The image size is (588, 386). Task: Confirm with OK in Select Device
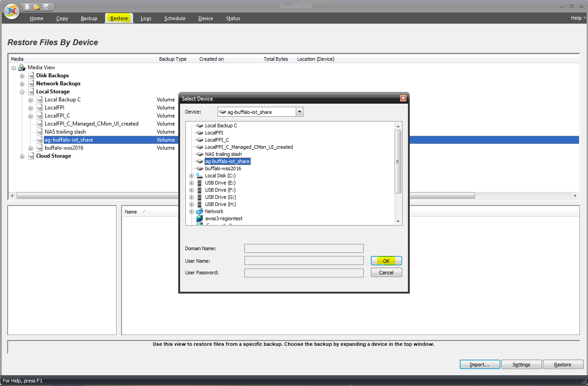pyautogui.click(x=386, y=260)
